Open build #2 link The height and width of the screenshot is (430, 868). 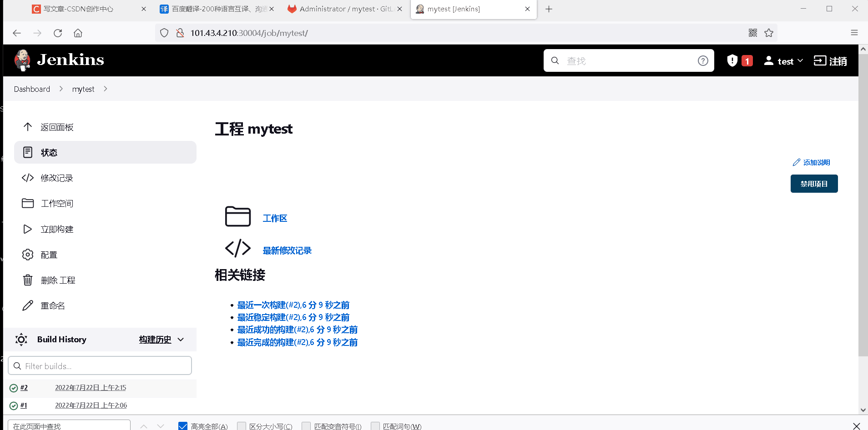24,388
